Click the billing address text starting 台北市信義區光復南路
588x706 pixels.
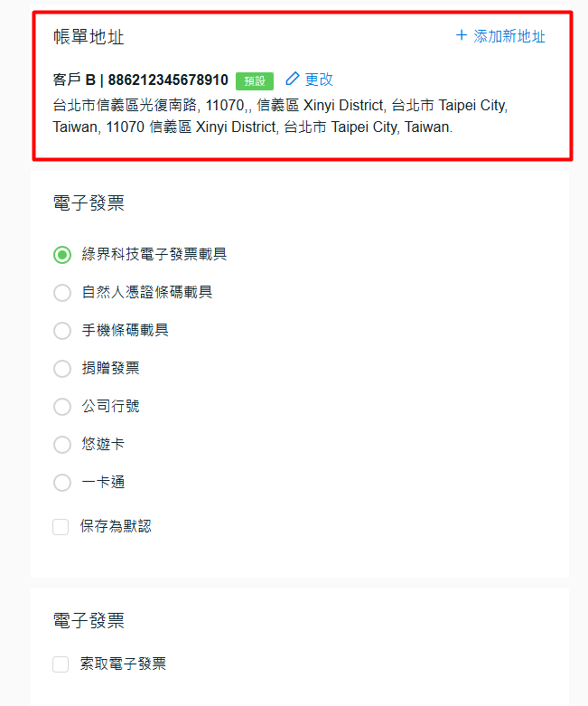coord(280,117)
